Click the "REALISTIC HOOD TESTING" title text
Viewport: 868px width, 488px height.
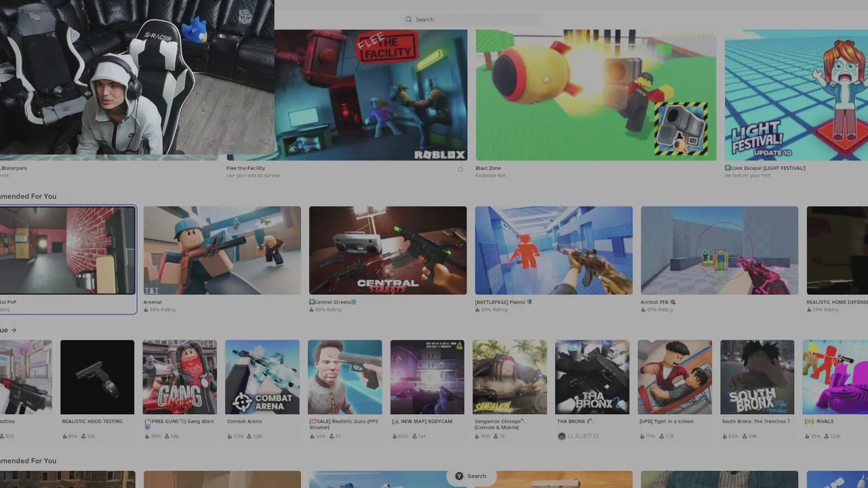(92, 422)
